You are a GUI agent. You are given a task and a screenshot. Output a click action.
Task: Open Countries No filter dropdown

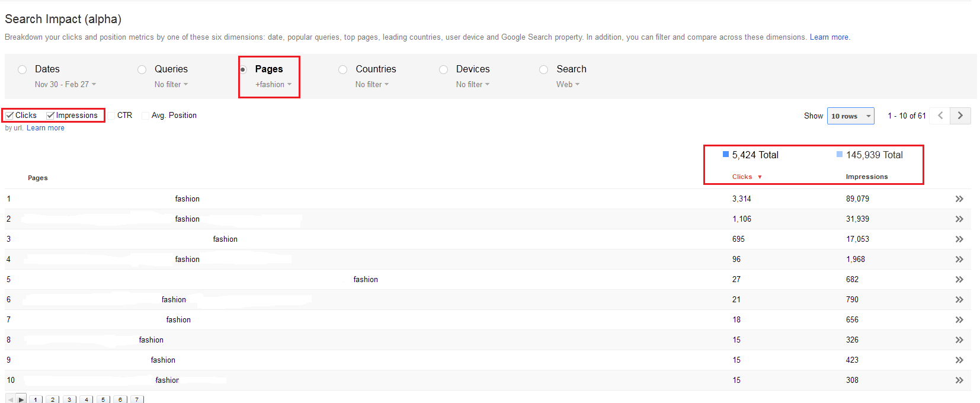click(371, 85)
